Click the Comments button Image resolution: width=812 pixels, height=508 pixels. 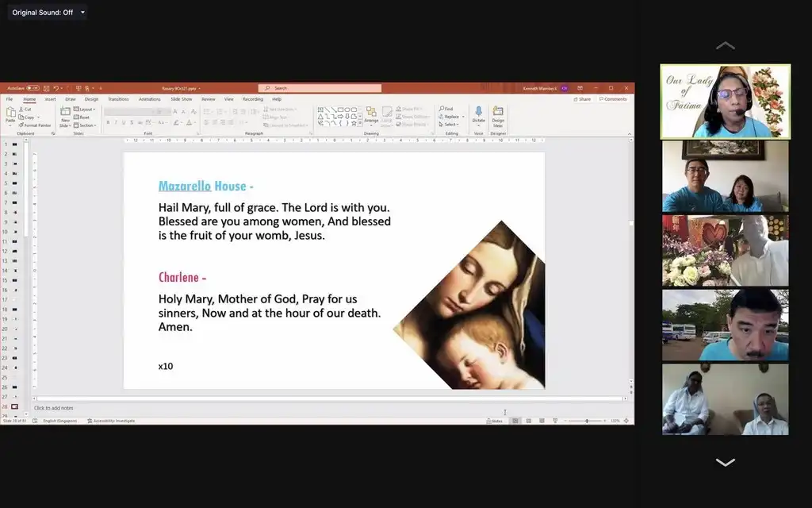[613, 99]
